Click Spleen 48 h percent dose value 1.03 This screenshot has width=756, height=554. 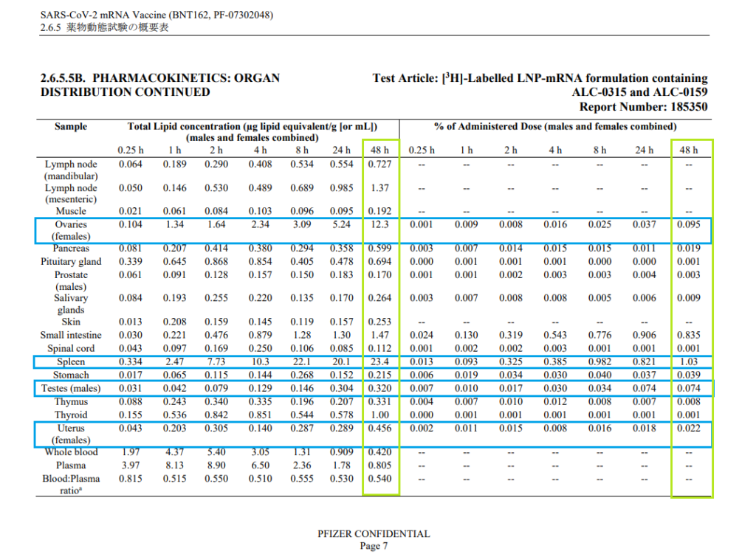(688, 362)
